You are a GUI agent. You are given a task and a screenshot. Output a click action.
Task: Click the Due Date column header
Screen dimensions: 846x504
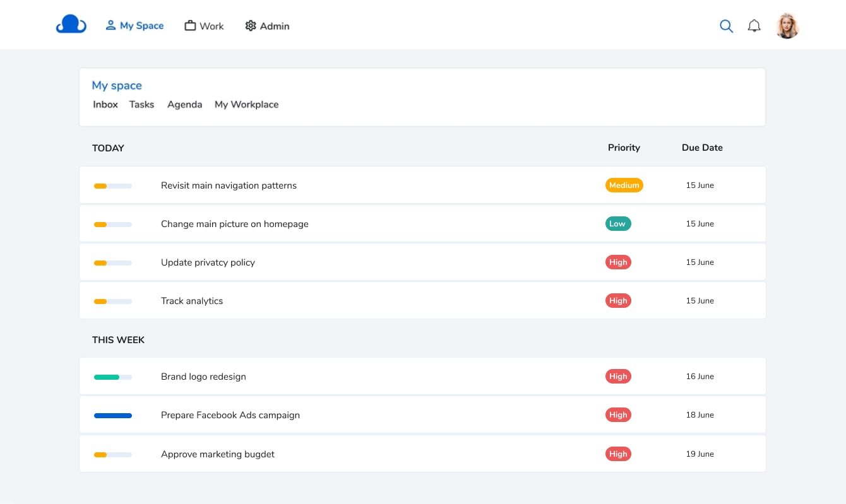tap(702, 148)
